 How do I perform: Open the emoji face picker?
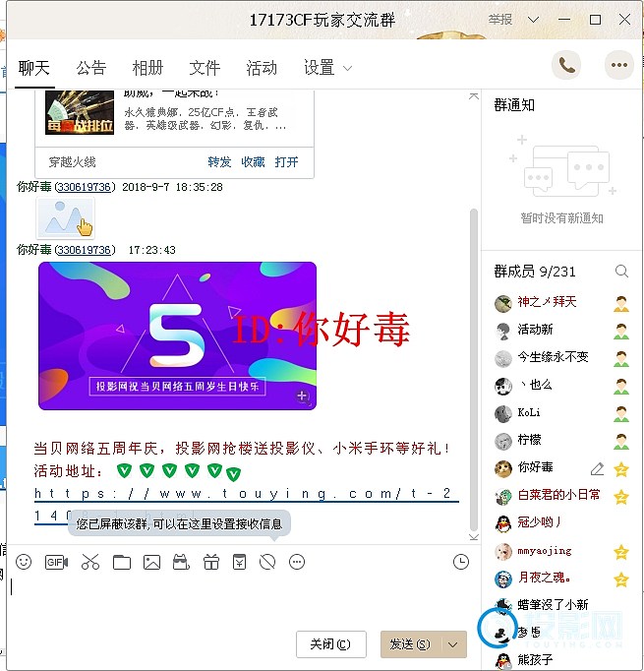tap(24, 562)
